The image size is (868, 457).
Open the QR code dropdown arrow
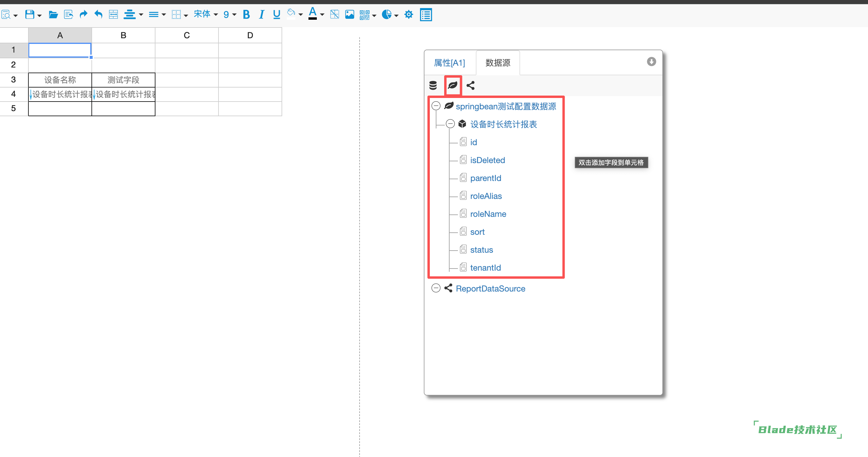tap(374, 16)
